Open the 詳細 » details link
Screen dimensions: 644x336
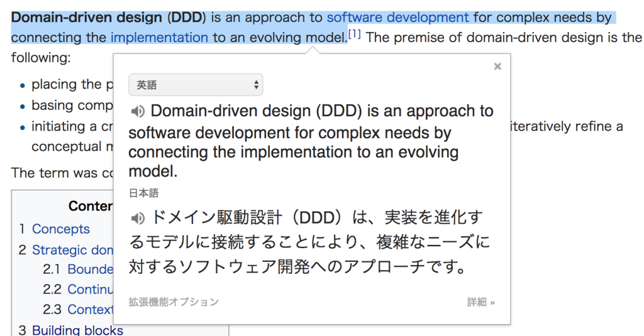pos(480,302)
